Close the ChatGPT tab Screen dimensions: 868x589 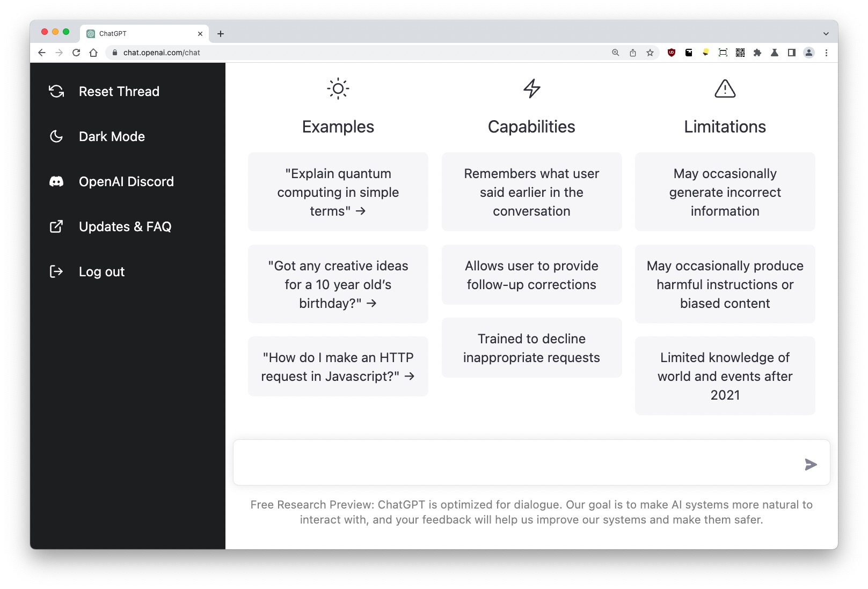tap(200, 34)
